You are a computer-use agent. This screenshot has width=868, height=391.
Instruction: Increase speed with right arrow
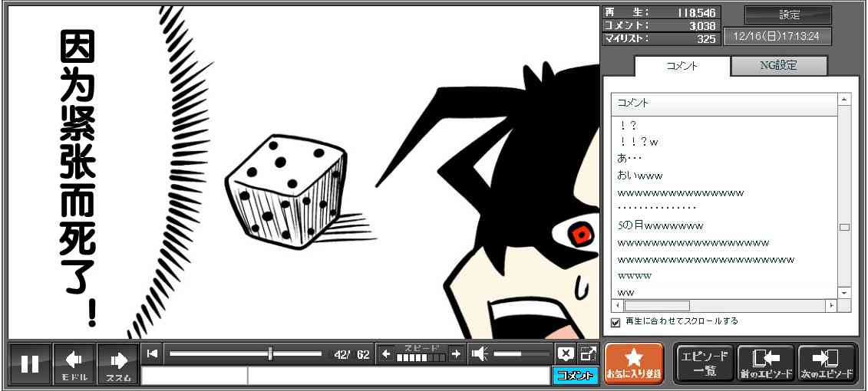click(x=456, y=354)
